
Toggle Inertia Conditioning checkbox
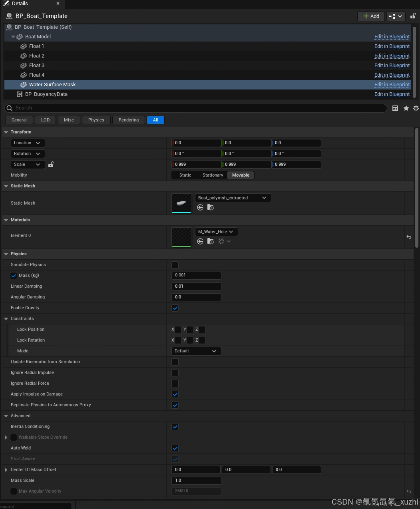pyautogui.click(x=175, y=427)
